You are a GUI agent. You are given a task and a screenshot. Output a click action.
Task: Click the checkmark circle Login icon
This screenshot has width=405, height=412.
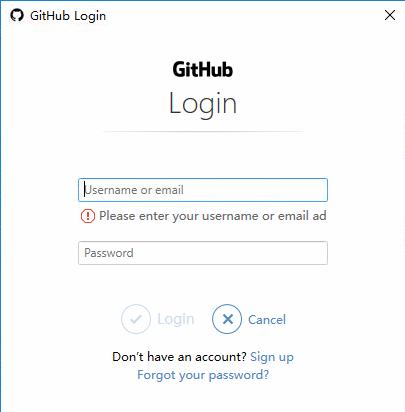[x=136, y=319]
